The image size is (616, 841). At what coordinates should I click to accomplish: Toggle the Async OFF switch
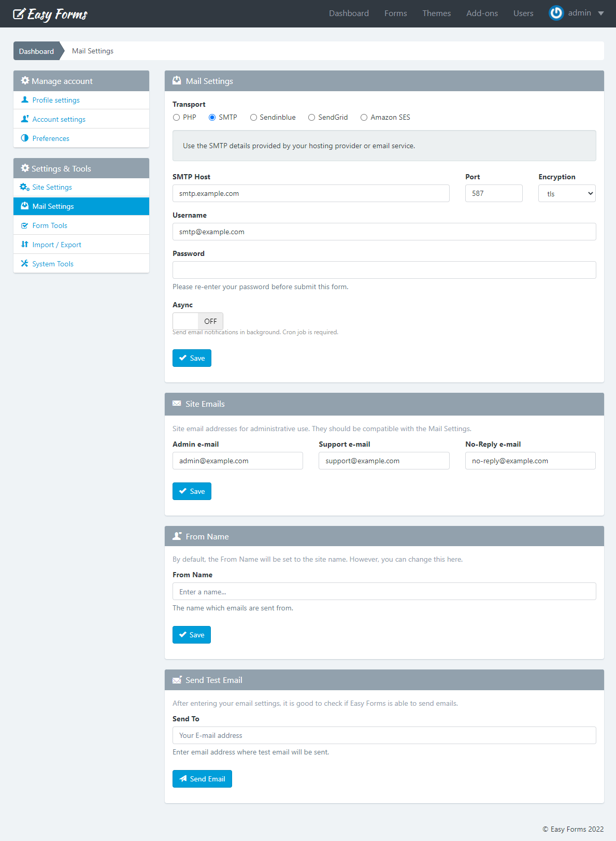point(198,321)
